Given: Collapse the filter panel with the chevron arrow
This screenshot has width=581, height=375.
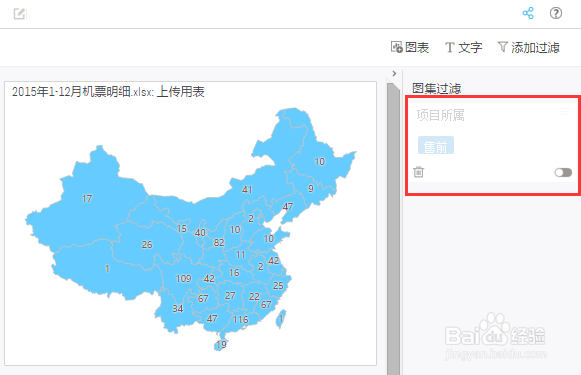Looking at the screenshot, I should 394,73.
